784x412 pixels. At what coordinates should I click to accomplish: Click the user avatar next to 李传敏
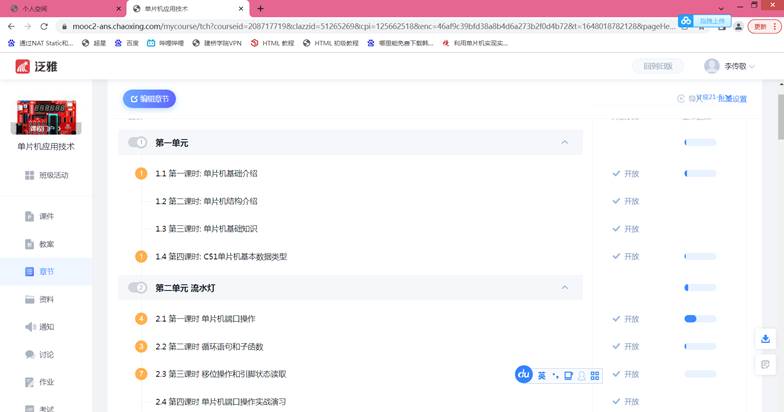pyautogui.click(x=712, y=66)
